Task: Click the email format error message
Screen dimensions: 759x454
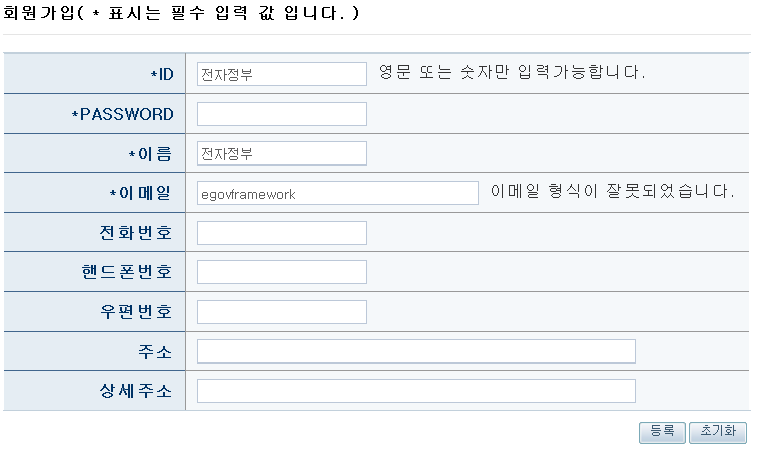Action: click(x=612, y=191)
